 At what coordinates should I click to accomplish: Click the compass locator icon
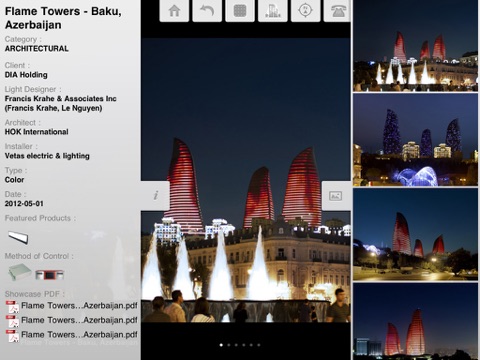[x=306, y=11]
